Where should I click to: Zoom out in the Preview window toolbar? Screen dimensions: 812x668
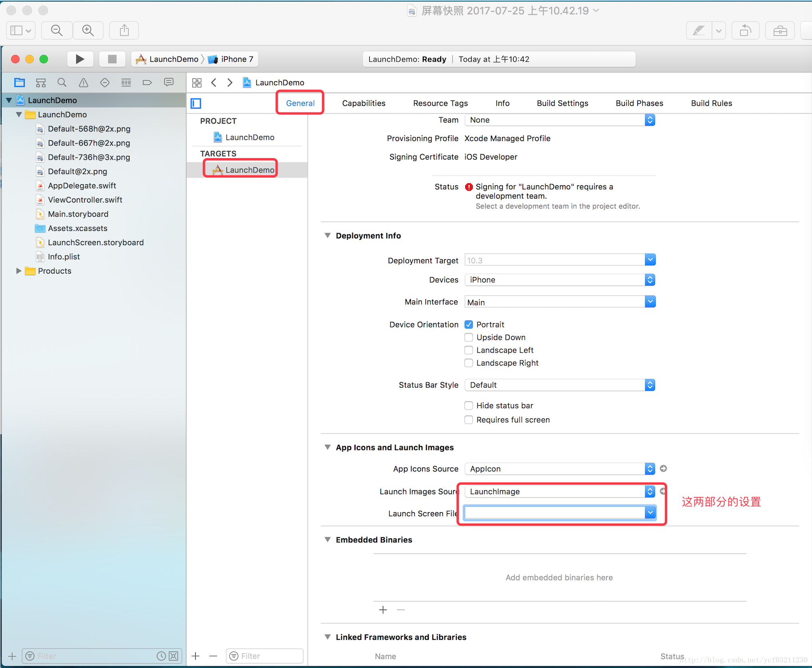(57, 30)
